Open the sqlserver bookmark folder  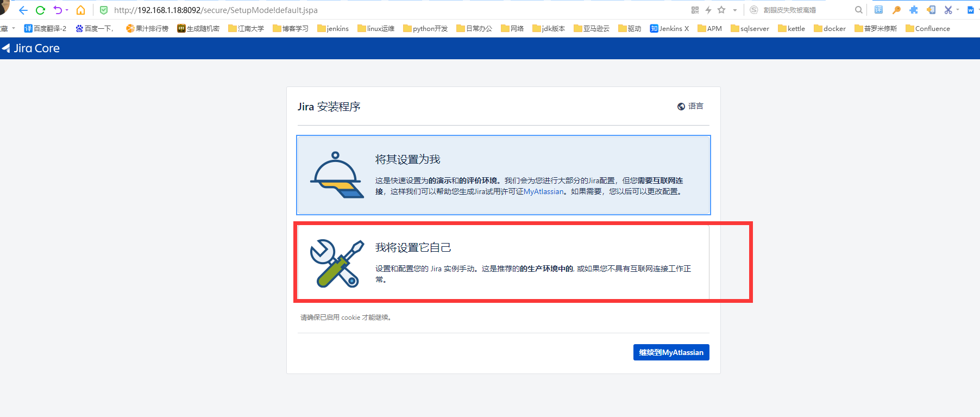tap(750, 28)
